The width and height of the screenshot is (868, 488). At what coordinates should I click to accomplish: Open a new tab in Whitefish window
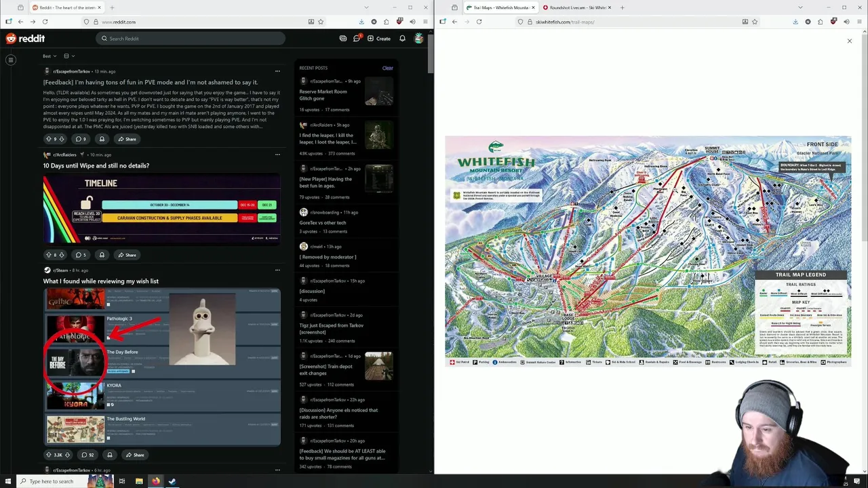coord(622,7)
